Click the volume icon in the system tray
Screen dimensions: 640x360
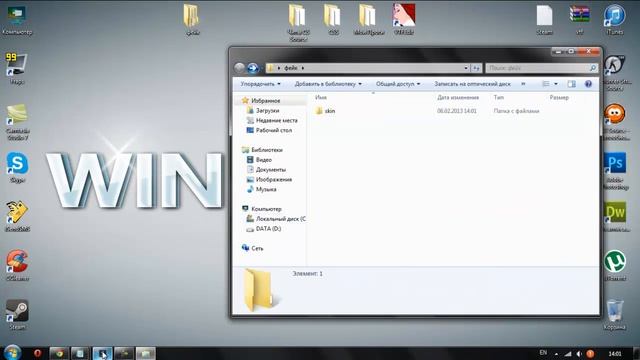tap(579, 353)
